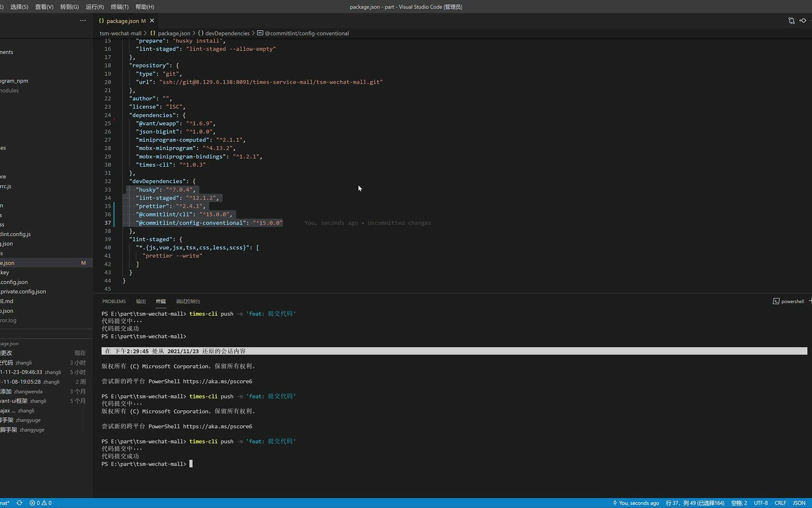The width and height of the screenshot is (812, 508).
Task: Change UTF-8 encoding in status bar
Action: [x=761, y=503]
